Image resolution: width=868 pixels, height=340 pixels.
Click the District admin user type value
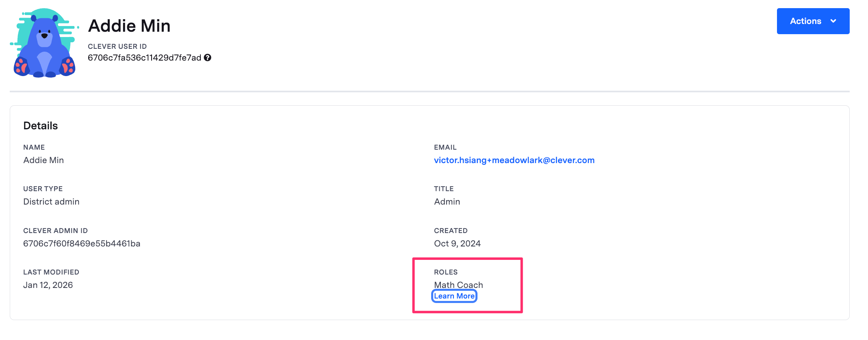click(51, 202)
